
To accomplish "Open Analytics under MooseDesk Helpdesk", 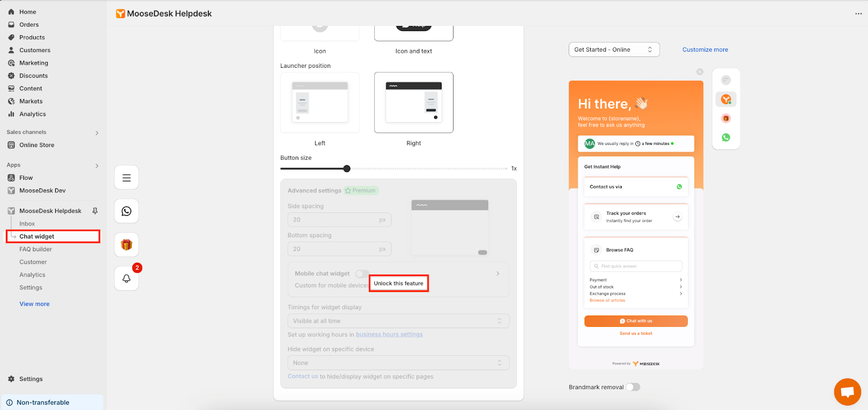I will click(33, 275).
